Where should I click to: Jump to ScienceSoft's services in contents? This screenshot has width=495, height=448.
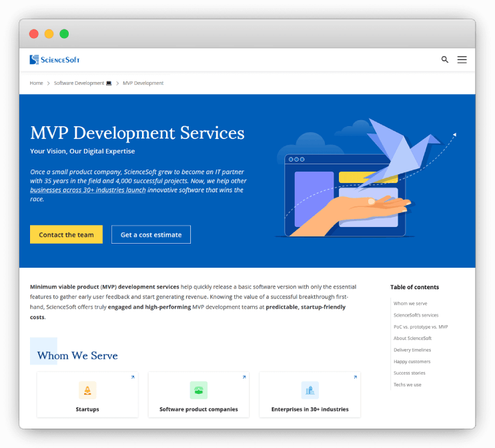[x=416, y=315]
